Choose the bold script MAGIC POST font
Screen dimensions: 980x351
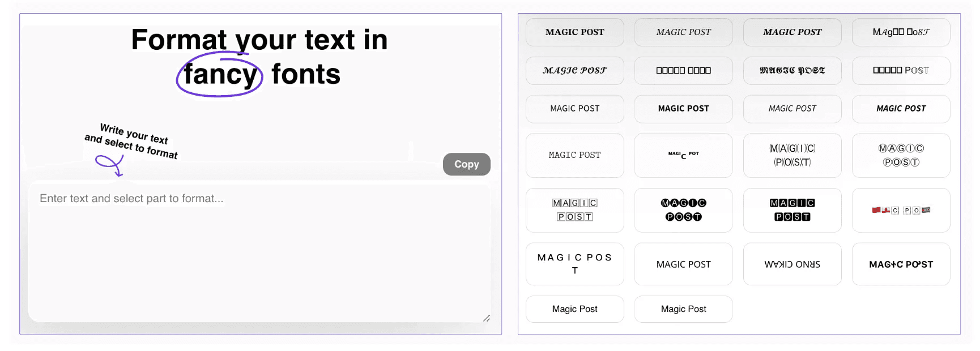click(574, 71)
